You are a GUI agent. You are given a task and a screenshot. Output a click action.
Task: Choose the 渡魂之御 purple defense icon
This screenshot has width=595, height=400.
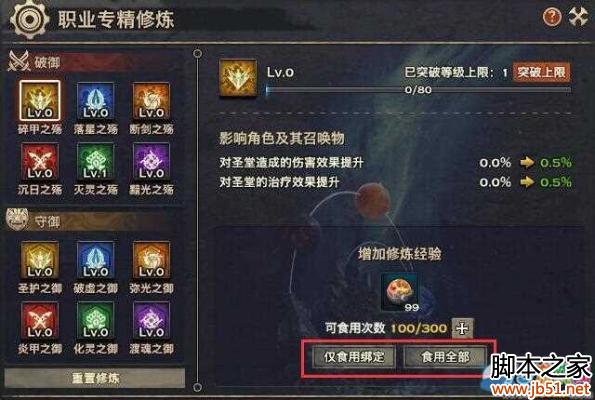click(x=151, y=320)
